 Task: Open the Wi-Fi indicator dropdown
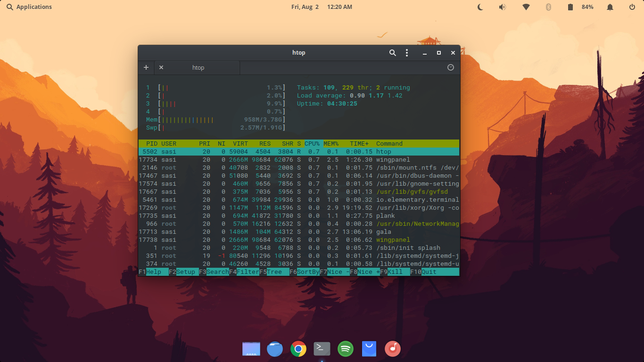(525, 7)
